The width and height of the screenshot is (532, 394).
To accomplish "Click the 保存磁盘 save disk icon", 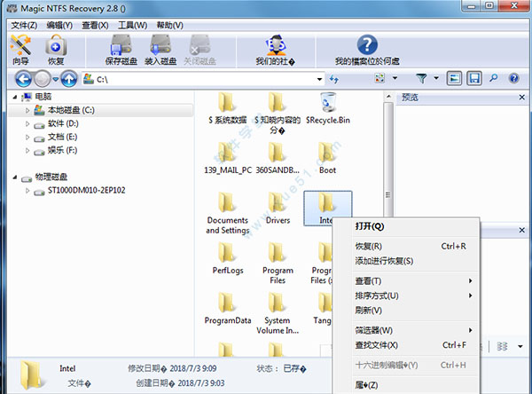I will pos(121,50).
